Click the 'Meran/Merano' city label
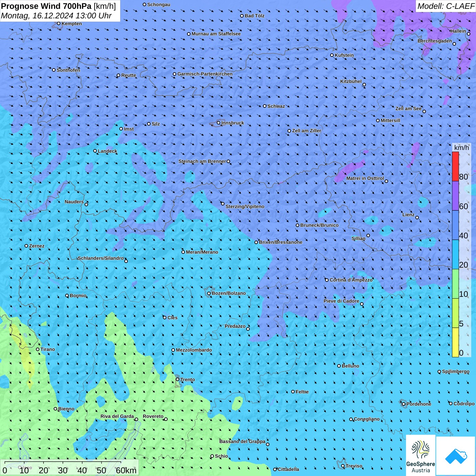 pos(202,252)
